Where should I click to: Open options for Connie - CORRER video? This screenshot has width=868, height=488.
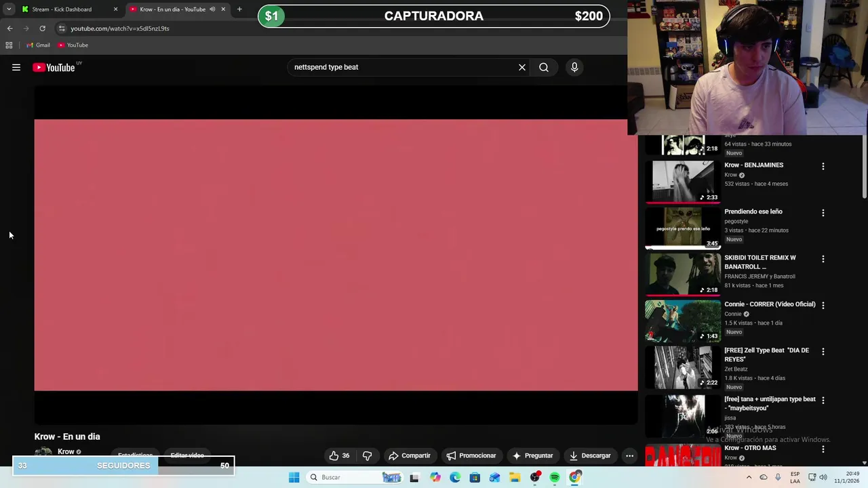(x=823, y=305)
